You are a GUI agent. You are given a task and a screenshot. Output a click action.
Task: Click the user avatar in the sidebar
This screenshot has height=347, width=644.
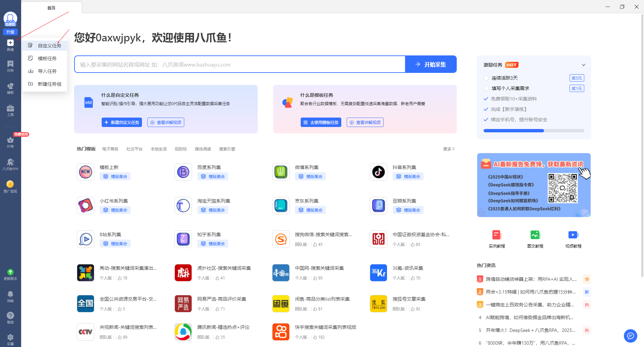[x=10, y=19]
